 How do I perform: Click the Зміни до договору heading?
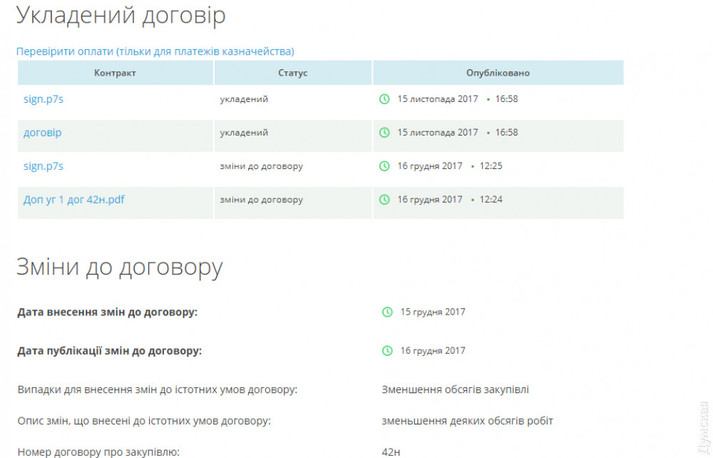[x=119, y=267]
